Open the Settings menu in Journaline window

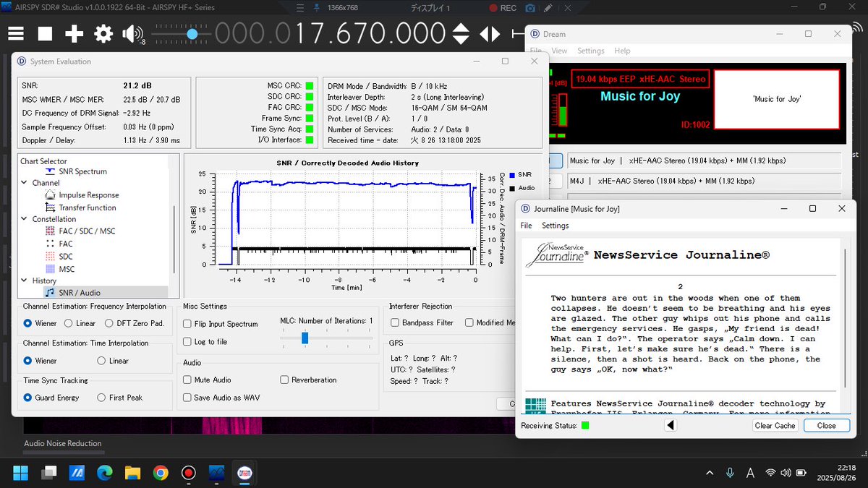click(x=556, y=226)
